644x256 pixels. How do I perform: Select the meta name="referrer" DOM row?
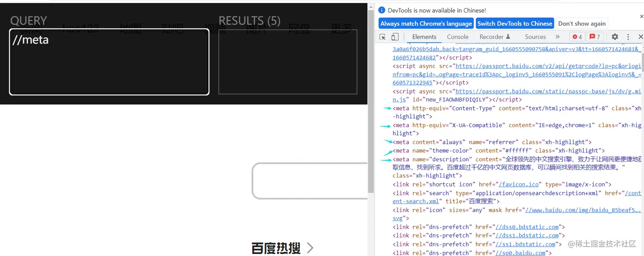coord(492,142)
